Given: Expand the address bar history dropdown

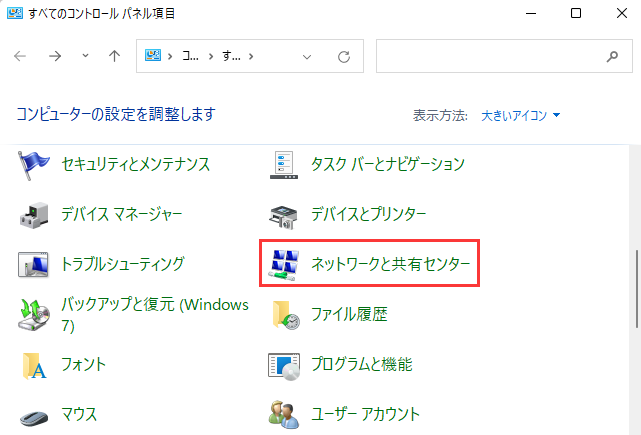Looking at the screenshot, I should (x=307, y=57).
